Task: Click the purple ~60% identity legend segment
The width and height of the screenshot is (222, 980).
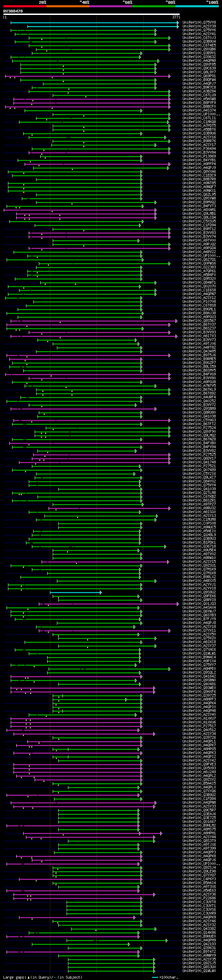Action: tap(111, 6)
